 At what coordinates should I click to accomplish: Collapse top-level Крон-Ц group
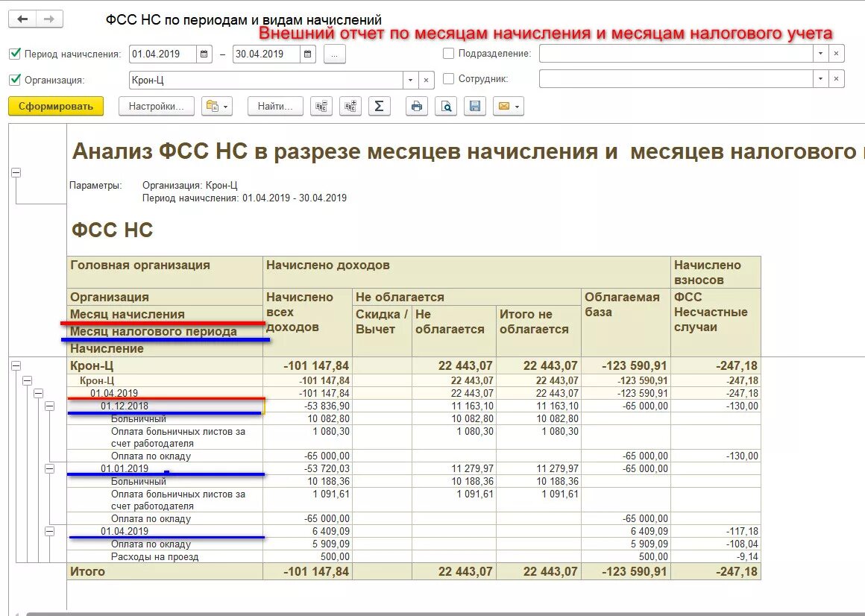click(x=16, y=365)
